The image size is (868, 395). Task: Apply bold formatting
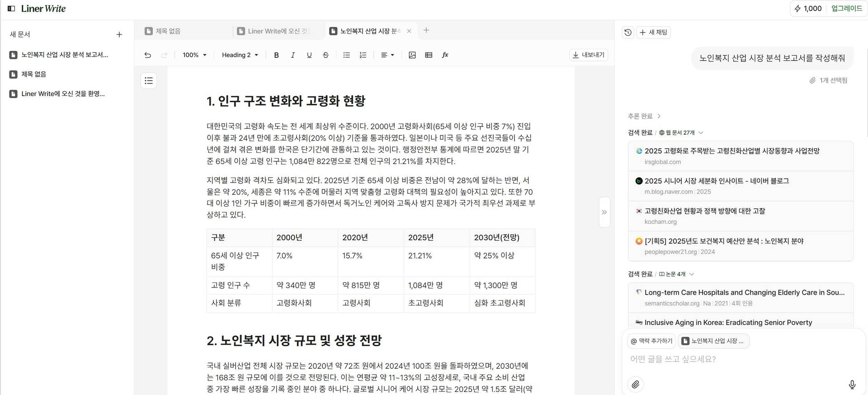(x=276, y=55)
